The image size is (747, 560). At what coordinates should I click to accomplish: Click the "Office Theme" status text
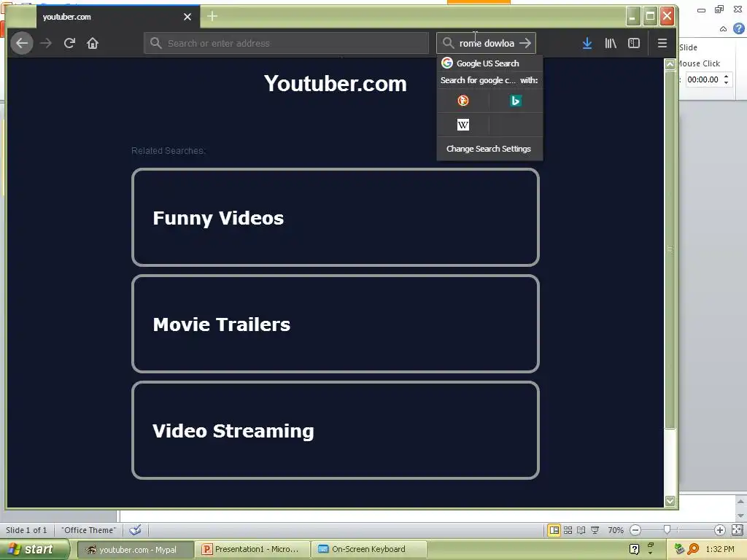88,530
